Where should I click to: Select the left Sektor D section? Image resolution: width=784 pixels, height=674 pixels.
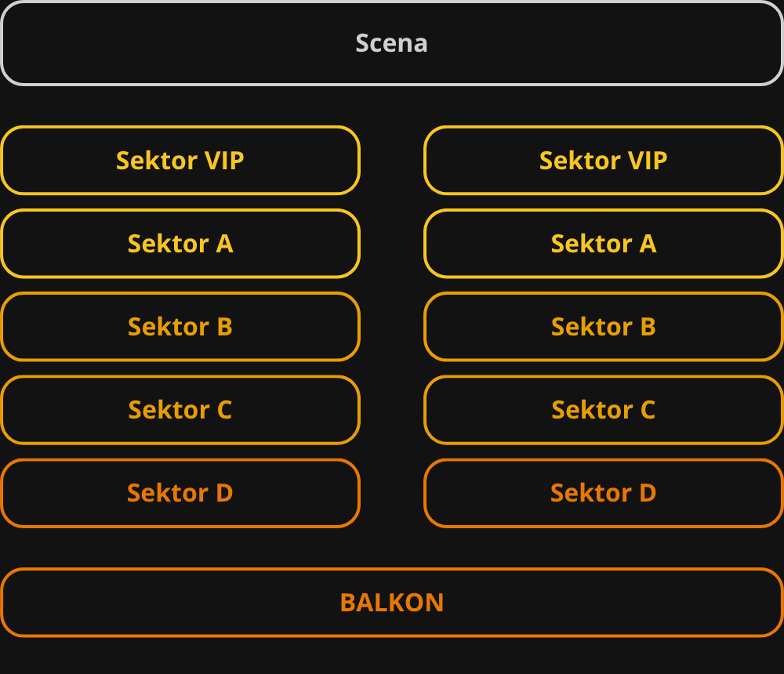coord(180,493)
